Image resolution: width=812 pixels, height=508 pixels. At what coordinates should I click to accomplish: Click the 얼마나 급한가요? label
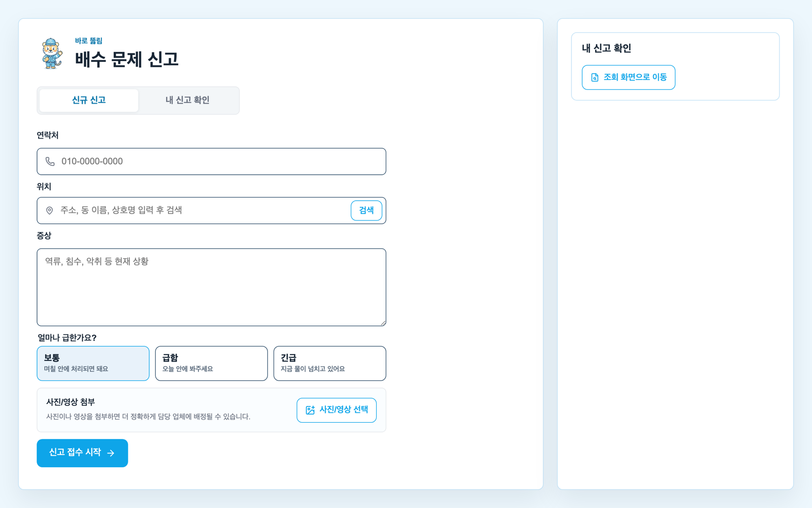tap(67, 338)
